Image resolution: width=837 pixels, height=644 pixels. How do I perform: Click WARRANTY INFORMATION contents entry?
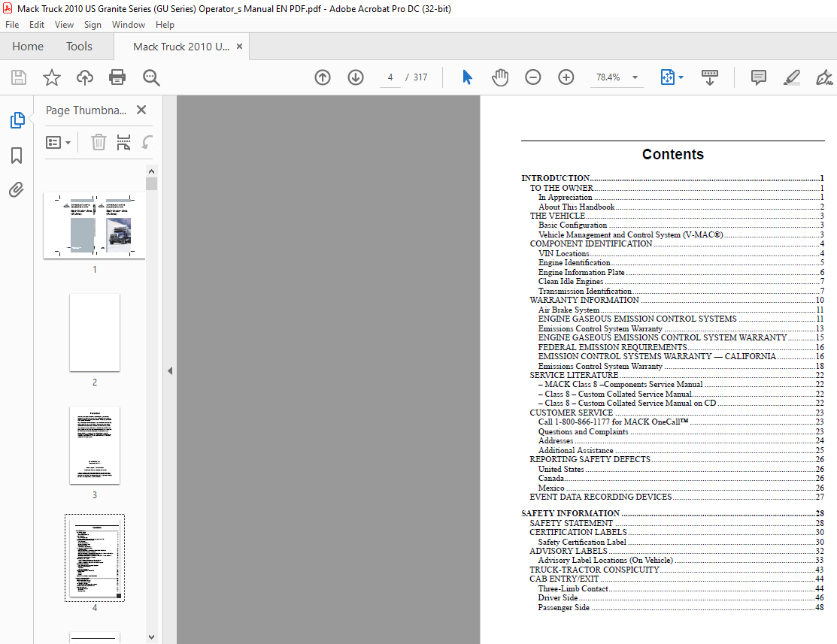[677, 300]
